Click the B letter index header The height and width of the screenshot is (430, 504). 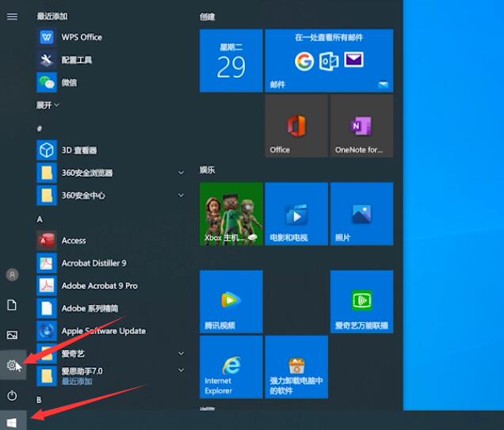pyautogui.click(x=39, y=400)
